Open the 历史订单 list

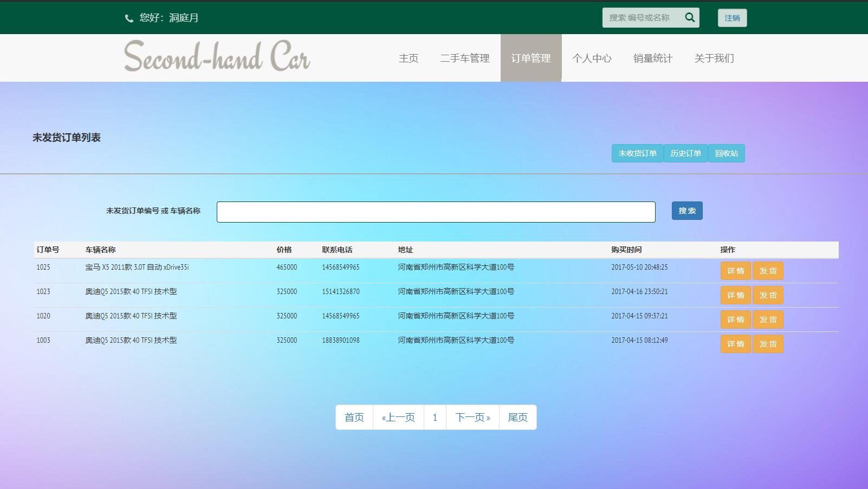coord(685,153)
